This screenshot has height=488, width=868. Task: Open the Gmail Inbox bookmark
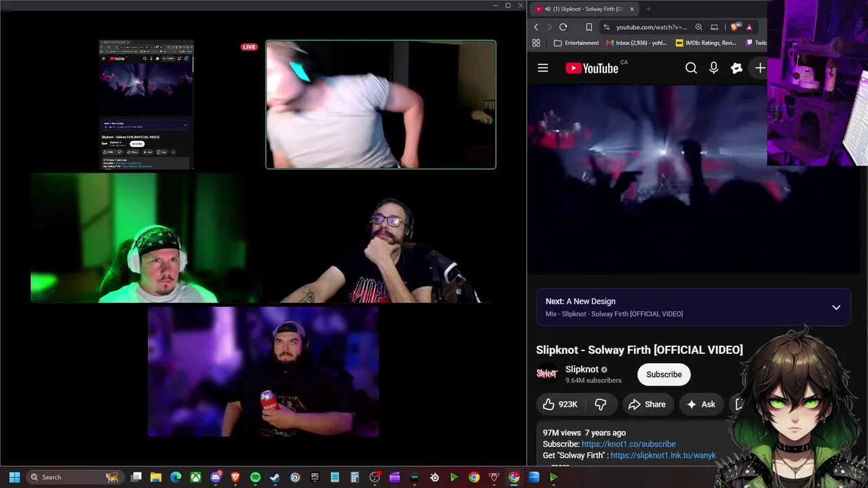coord(636,43)
